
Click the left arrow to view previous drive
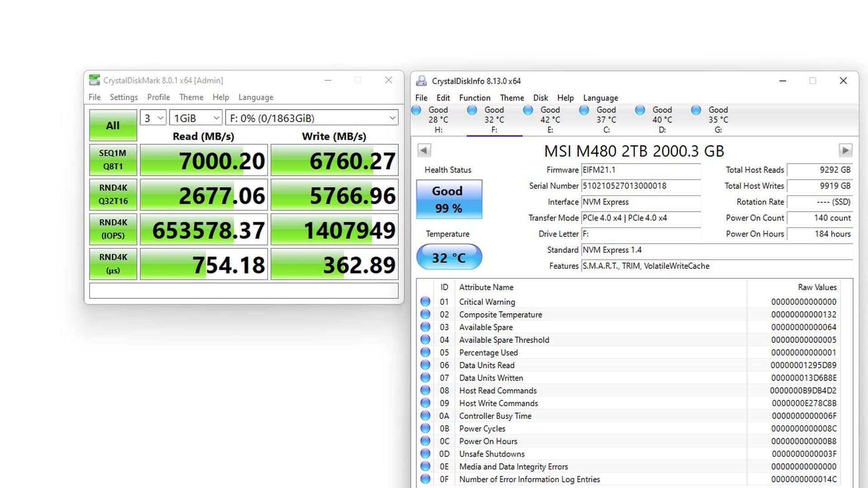[423, 150]
